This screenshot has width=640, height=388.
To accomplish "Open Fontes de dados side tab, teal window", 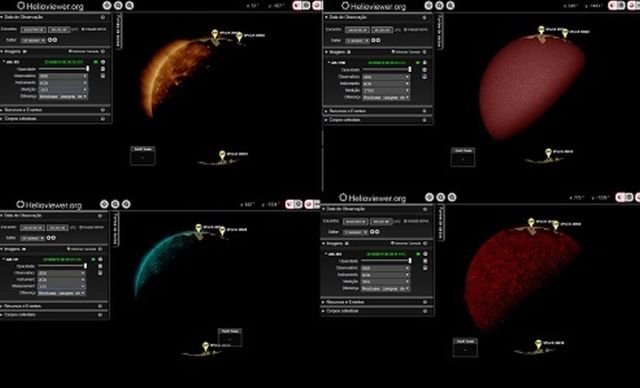I will click(116, 229).
